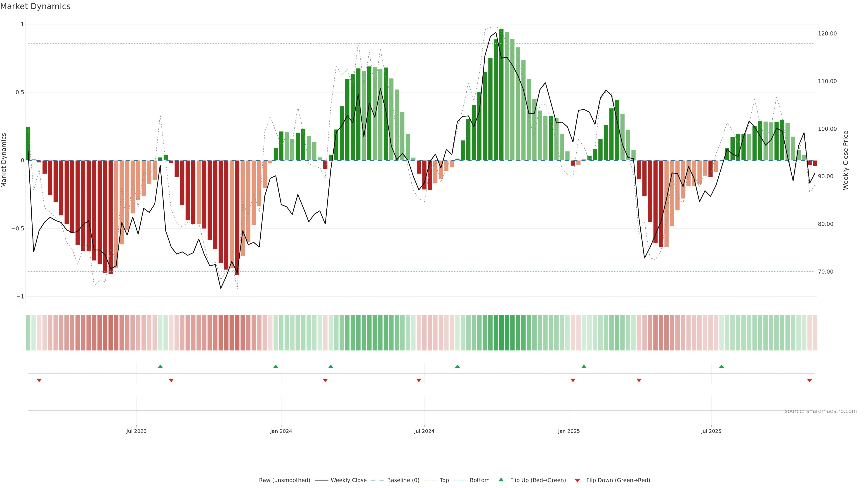Click the Jan 2024 x-axis label

pyautogui.click(x=281, y=431)
